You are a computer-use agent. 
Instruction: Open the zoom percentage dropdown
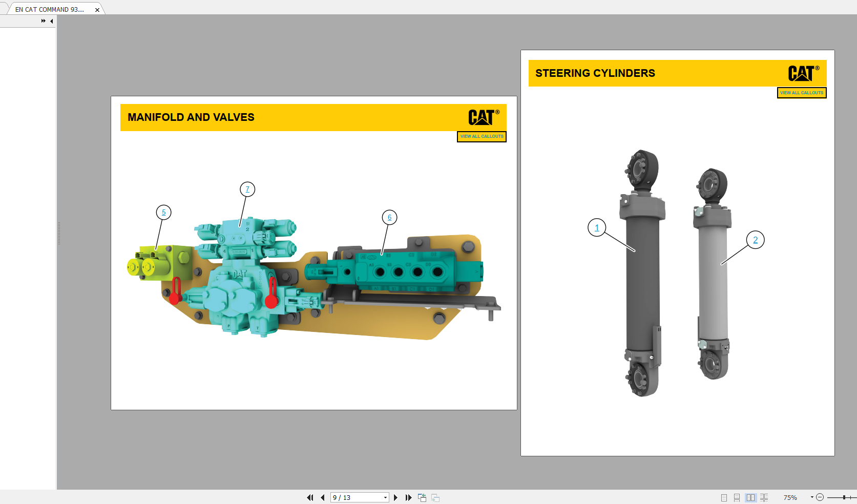click(x=812, y=497)
